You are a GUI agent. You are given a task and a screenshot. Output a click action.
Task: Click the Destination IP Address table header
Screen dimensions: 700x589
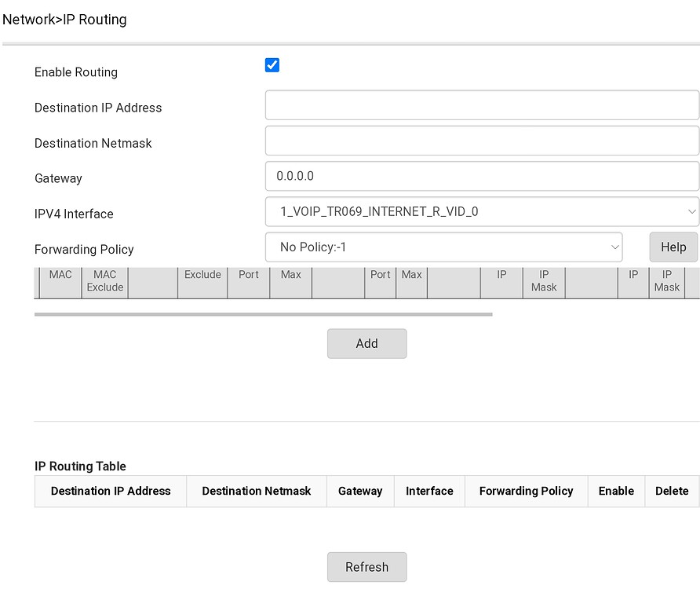click(x=110, y=491)
